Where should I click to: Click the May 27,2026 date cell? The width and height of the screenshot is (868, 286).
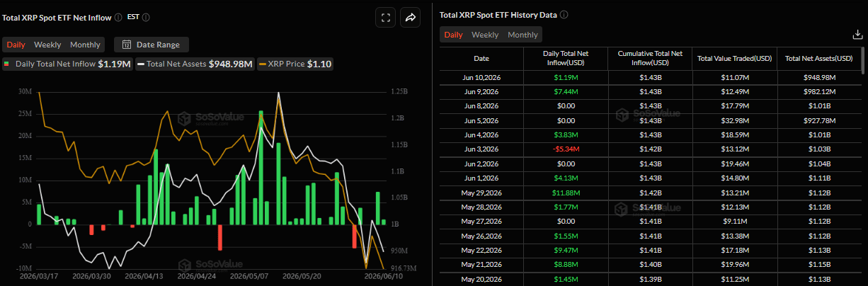point(481,221)
